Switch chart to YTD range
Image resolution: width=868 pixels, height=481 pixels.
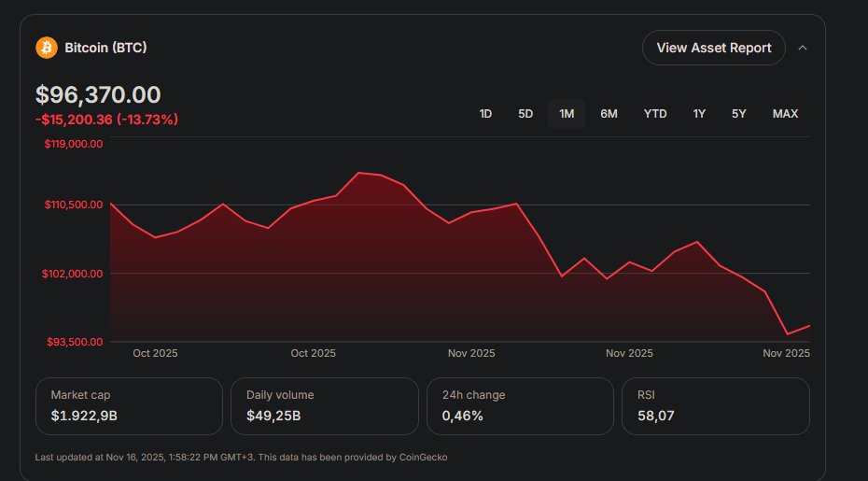pos(655,114)
